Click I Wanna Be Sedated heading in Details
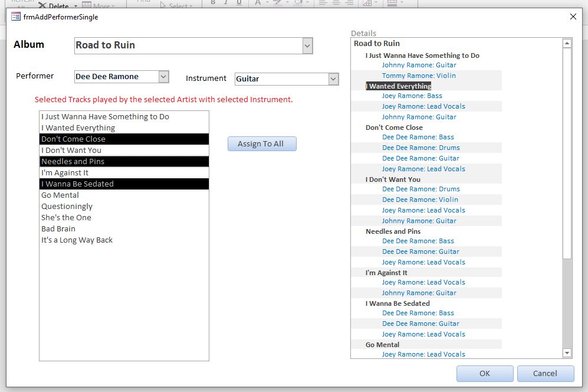 point(398,303)
